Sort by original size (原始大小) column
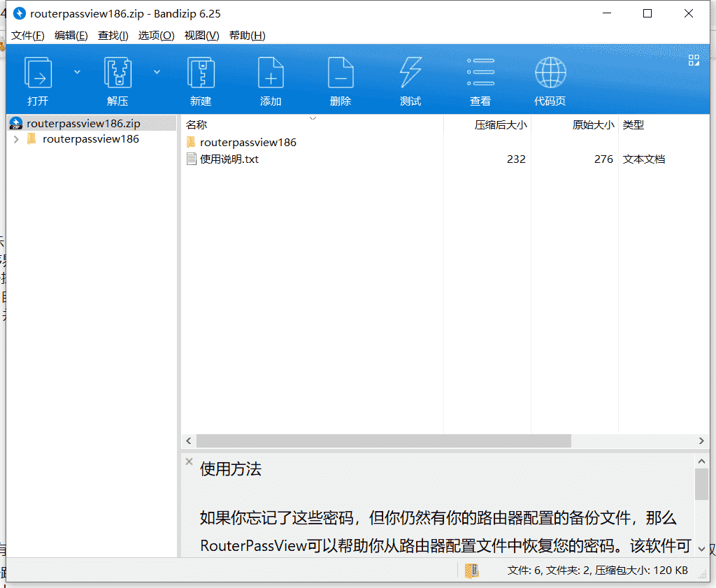 (593, 124)
